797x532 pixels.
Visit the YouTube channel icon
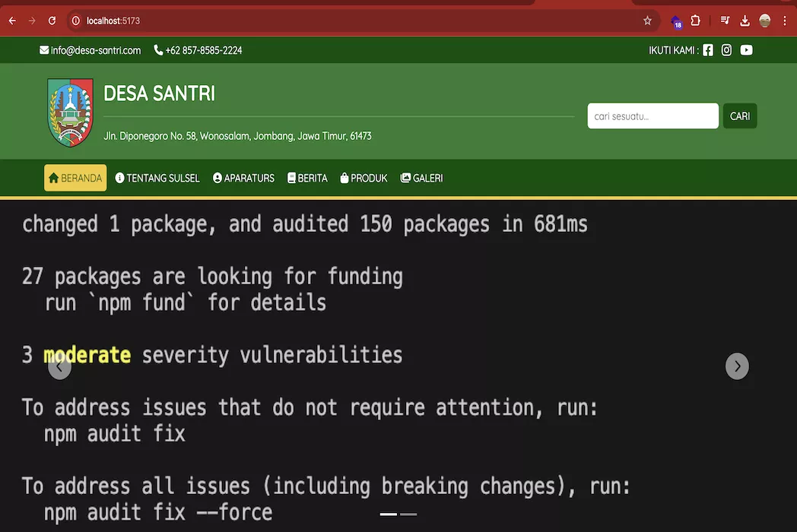tap(746, 50)
